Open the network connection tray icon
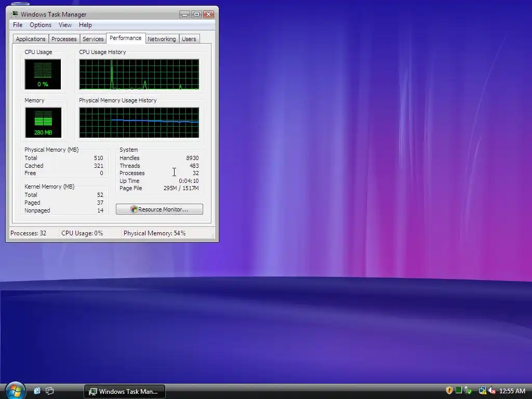Screen dimensions: 532x399 click(x=482, y=391)
